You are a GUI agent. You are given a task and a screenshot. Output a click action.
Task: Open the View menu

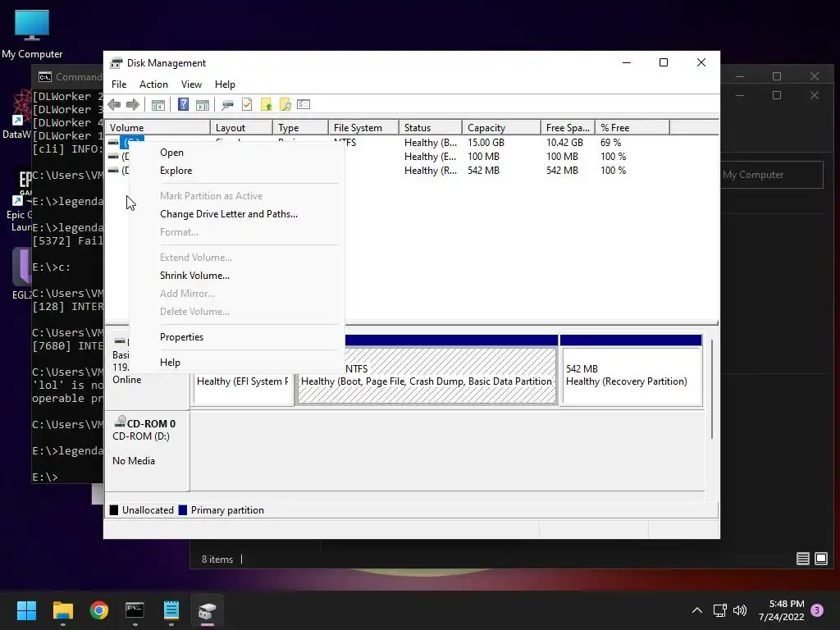[191, 84]
